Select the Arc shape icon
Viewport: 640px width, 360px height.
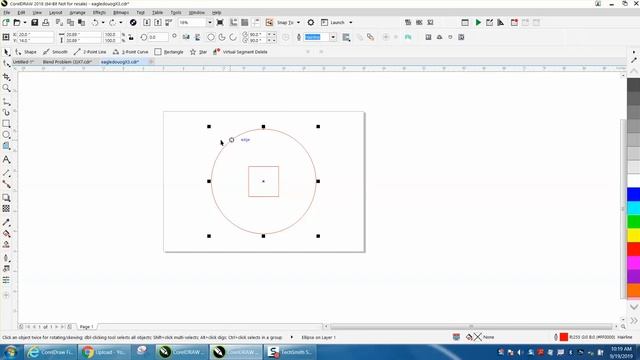point(233,37)
